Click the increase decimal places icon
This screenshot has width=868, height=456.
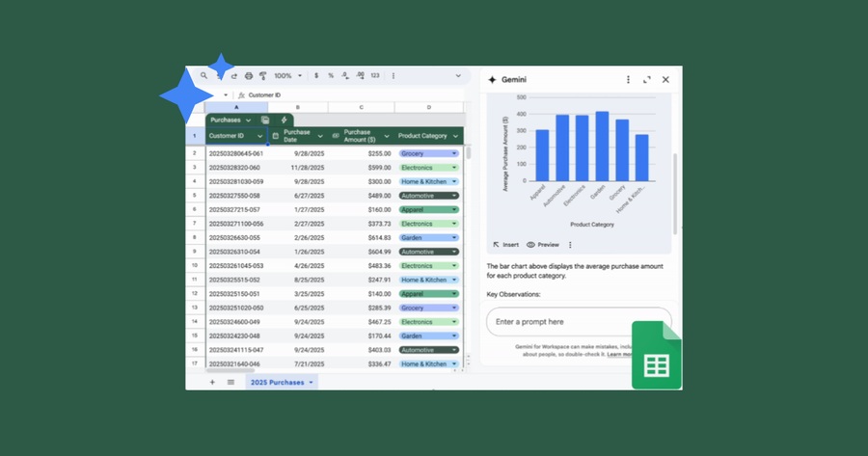click(360, 76)
